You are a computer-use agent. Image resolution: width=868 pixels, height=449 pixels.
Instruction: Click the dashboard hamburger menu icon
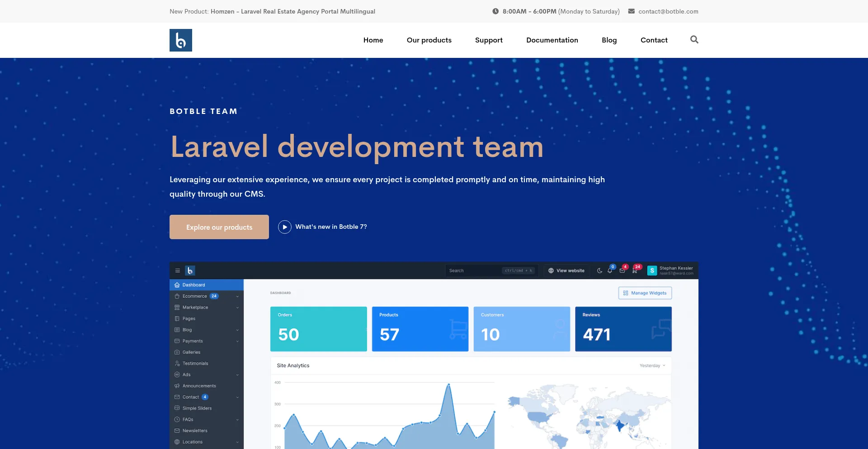[178, 271]
